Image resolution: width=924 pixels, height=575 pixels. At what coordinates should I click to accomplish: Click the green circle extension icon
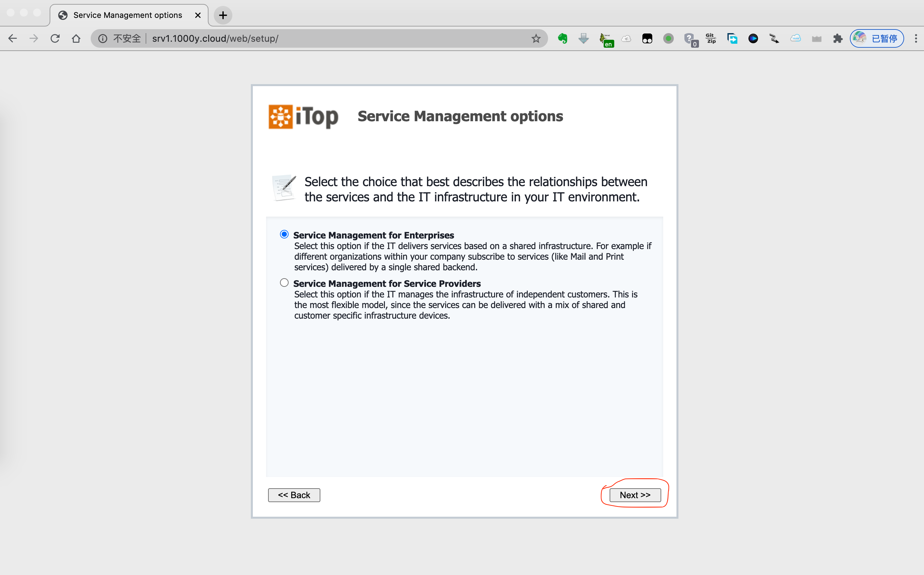pyautogui.click(x=668, y=38)
